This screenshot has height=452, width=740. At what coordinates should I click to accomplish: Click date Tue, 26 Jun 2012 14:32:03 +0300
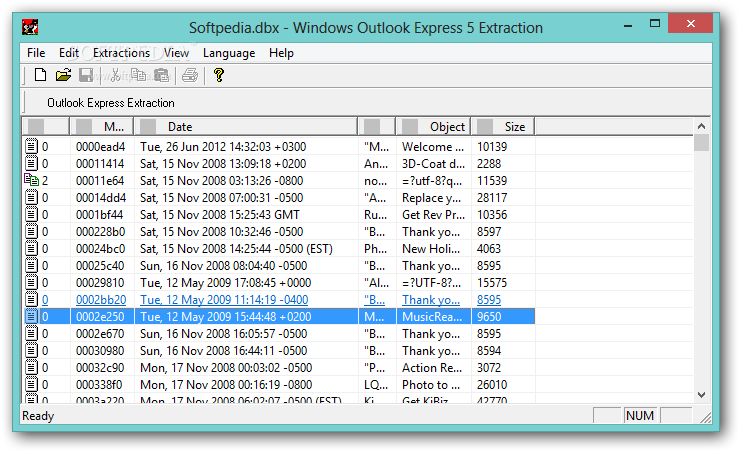click(223, 147)
